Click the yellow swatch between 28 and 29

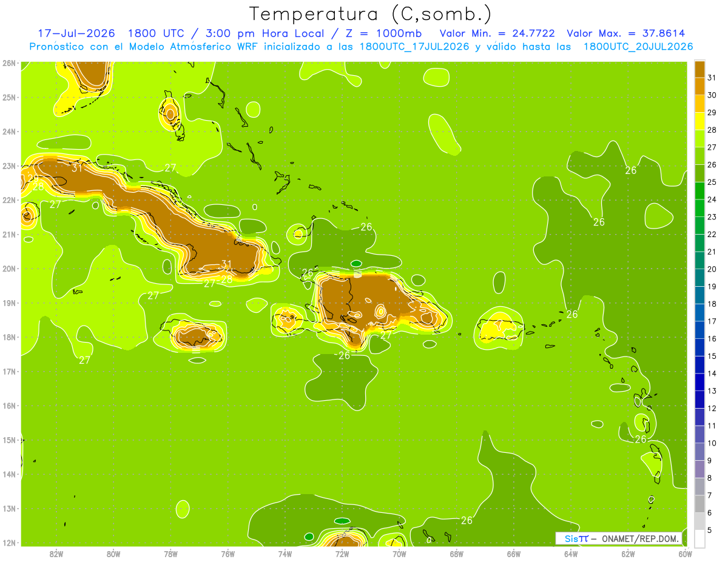699,121
